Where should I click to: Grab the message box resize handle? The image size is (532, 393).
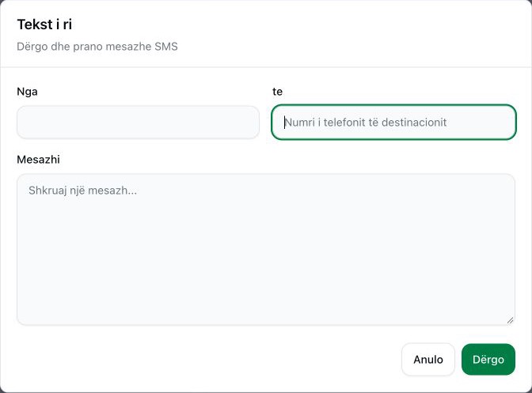tap(511, 320)
